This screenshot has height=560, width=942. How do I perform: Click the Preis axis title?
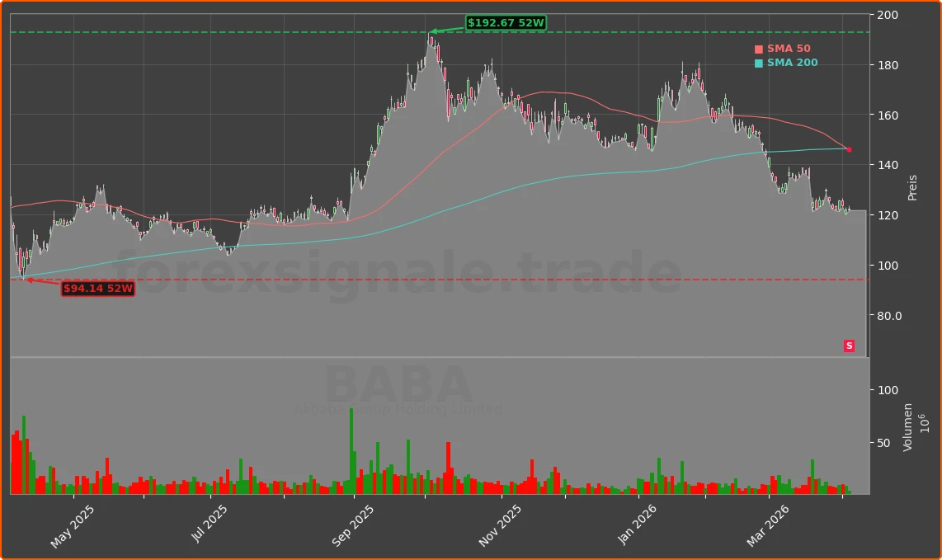pyautogui.click(x=912, y=187)
